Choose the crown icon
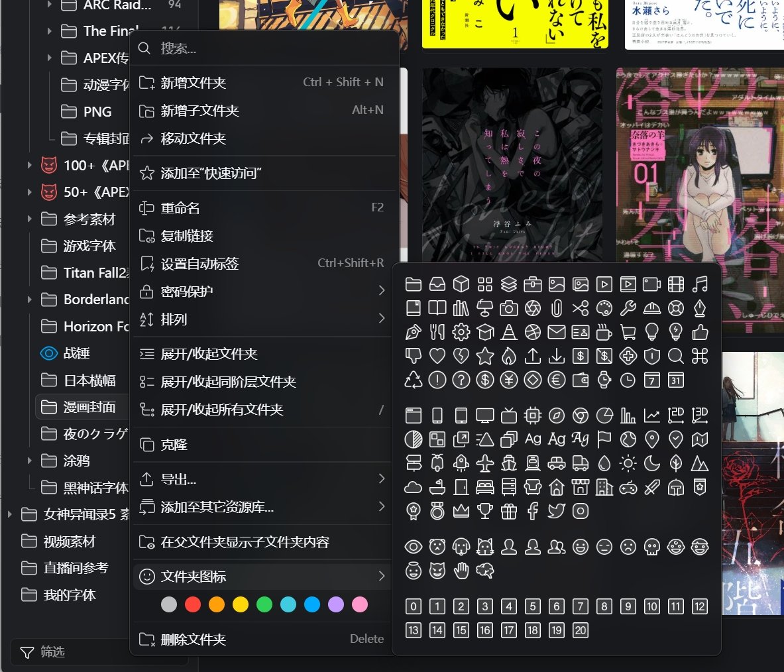The image size is (784, 672). [x=461, y=511]
